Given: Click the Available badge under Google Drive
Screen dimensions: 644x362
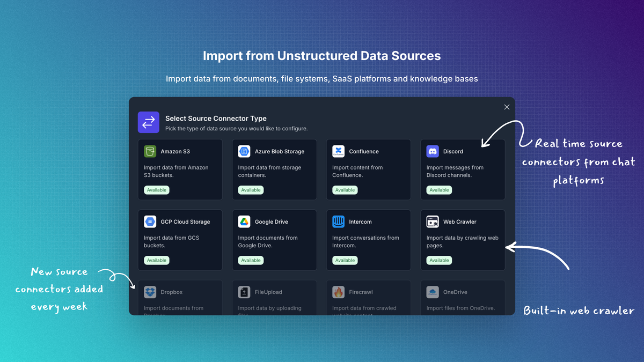Looking at the screenshot, I should pos(251,260).
